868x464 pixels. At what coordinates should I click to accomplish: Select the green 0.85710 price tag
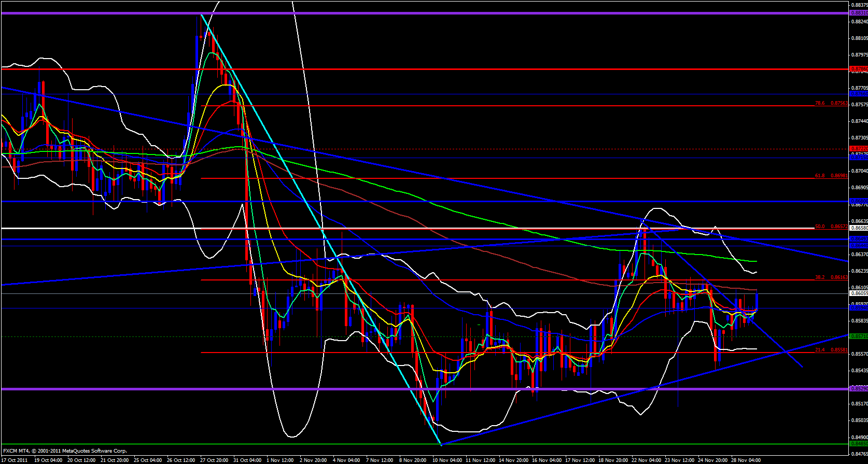[858, 336]
